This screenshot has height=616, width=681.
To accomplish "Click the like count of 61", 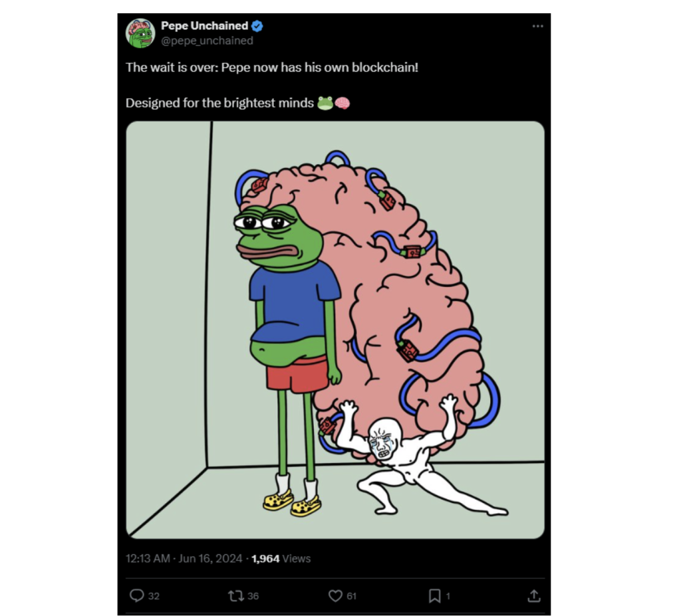I will click(x=352, y=596).
